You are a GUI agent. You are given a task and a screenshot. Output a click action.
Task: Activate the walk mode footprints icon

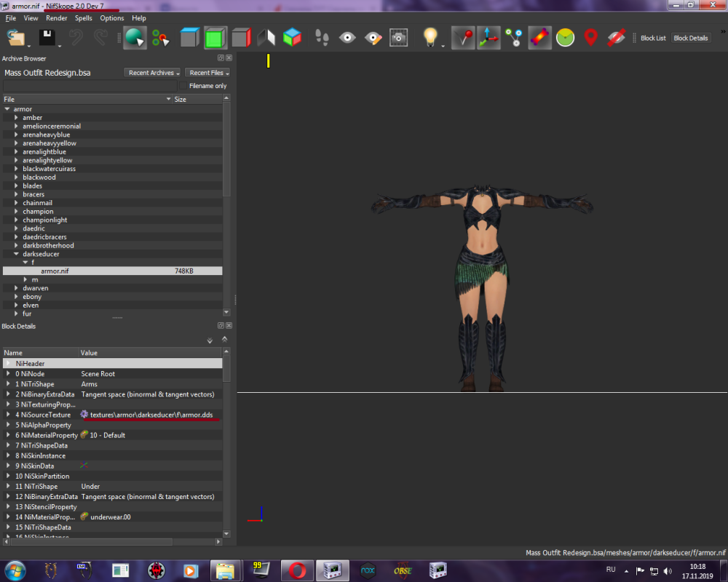[322, 38]
